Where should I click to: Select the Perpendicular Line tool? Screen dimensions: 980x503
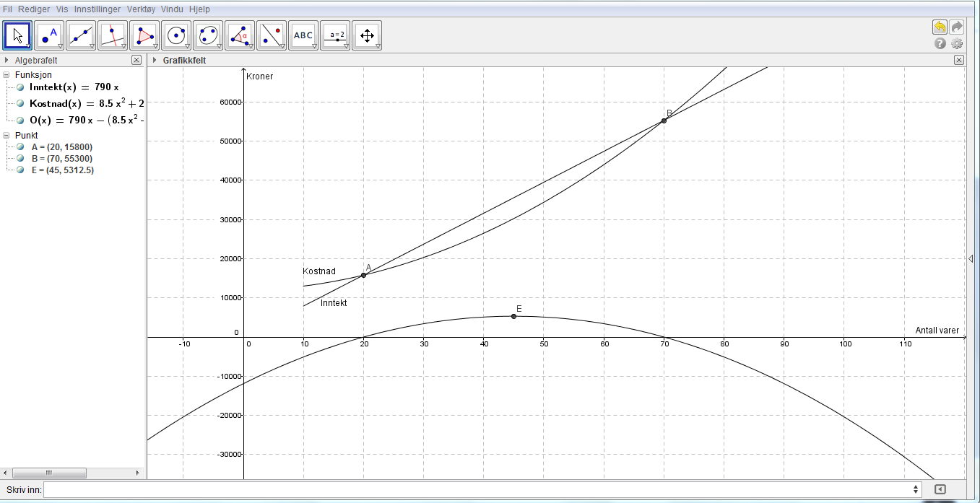pyautogui.click(x=113, y=35)
